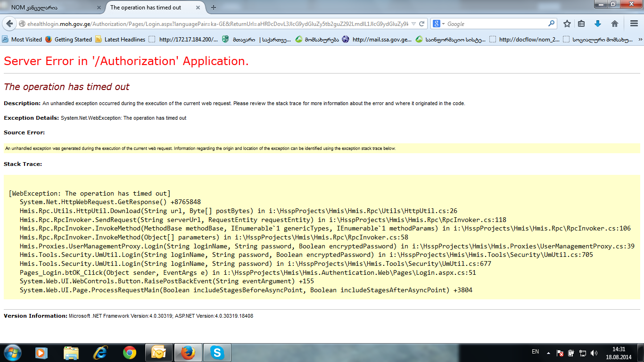The image size is (644, 362).
Task: Open the Firefox hamburger menu
Action: [634, 24]
